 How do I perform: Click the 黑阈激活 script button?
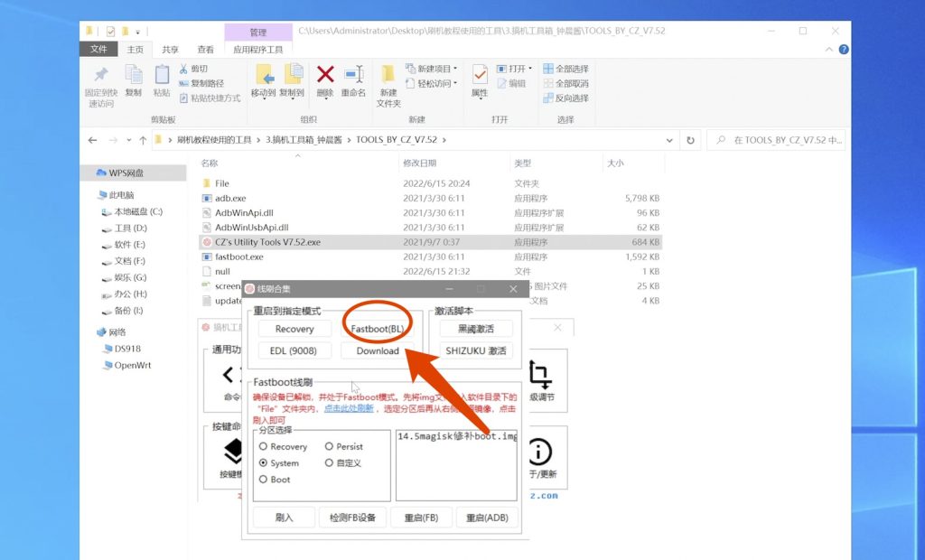coord(475,329)
